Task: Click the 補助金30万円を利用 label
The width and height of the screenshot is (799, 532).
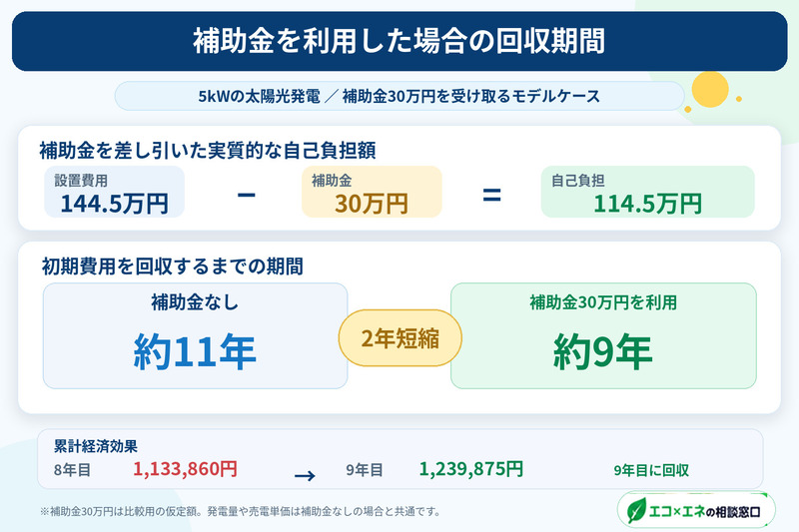Action: pyautogui.click(x=603, y=302)
